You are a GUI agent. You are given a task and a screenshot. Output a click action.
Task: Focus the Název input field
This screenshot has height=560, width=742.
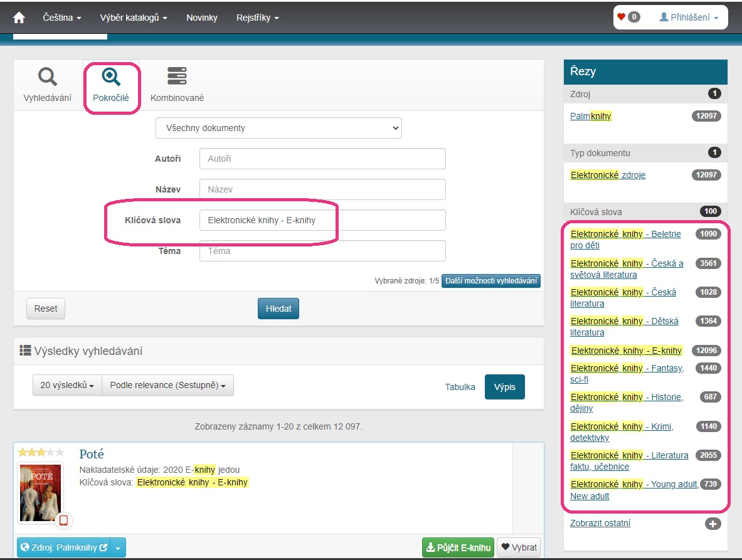(322, 189)
